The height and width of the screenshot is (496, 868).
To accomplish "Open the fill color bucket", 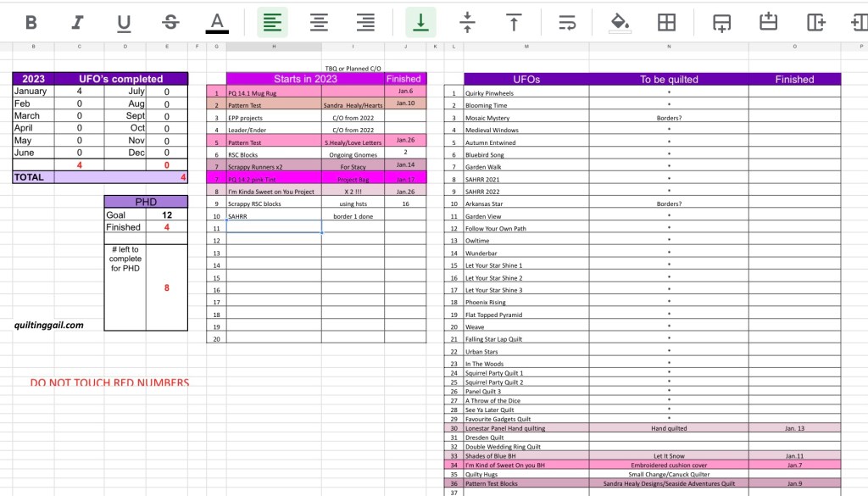I will click(x=620, y=22).
